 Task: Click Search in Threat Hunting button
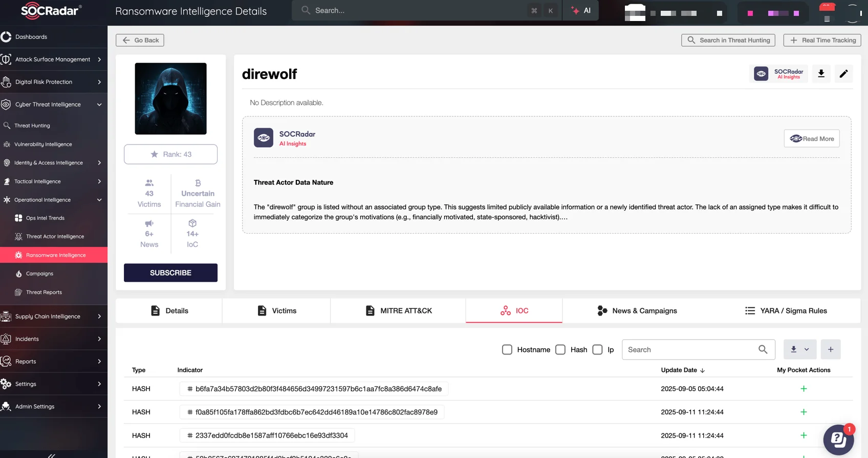[x=728, y=40]
